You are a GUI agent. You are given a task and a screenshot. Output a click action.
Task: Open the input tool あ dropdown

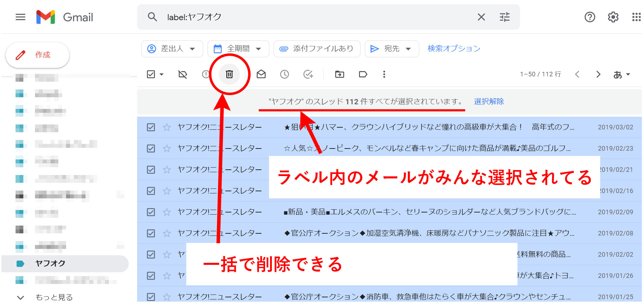click(x=622, y=75)
